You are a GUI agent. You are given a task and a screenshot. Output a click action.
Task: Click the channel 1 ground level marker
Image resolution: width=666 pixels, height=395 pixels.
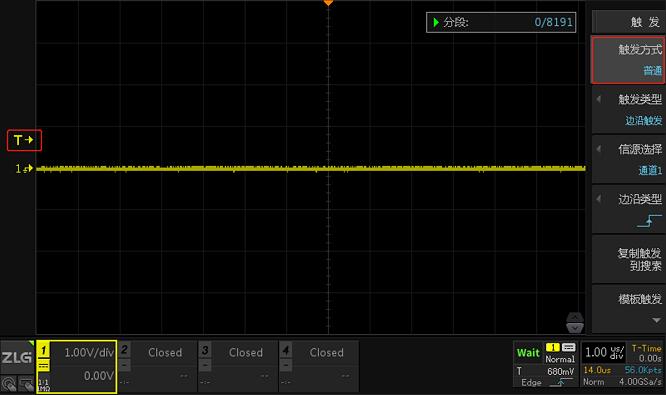24,169
